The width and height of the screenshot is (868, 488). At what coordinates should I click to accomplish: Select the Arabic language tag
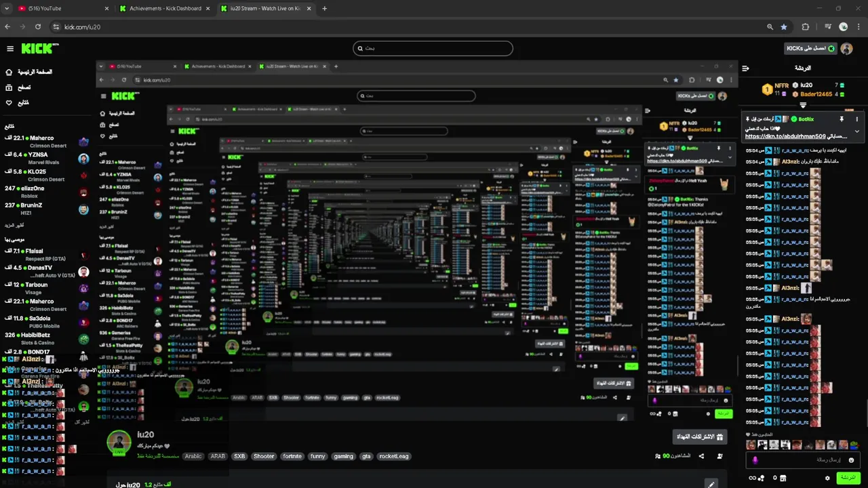click(x=194, y=456)
